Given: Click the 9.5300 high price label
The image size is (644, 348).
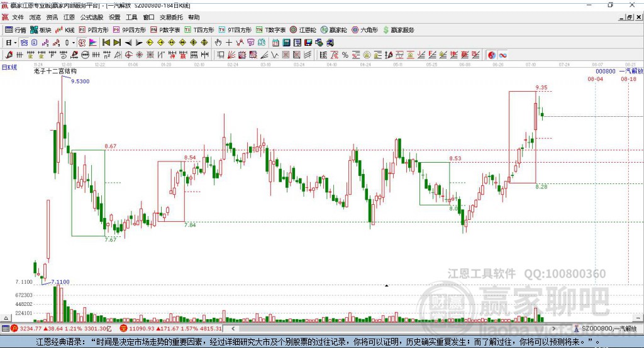Looking at the screenshot, I should [x=80, y=81].
